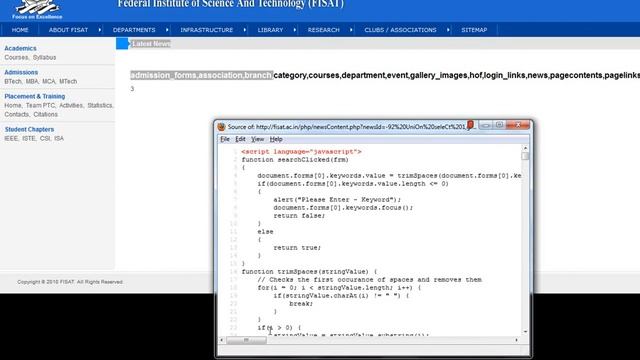Open the ISA chapter link

pos(59,139)
